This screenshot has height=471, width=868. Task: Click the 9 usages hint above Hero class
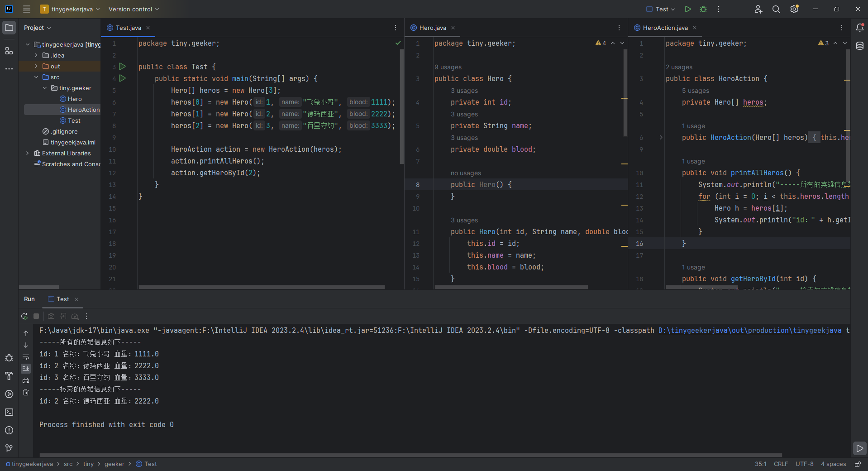pos(448,67)
